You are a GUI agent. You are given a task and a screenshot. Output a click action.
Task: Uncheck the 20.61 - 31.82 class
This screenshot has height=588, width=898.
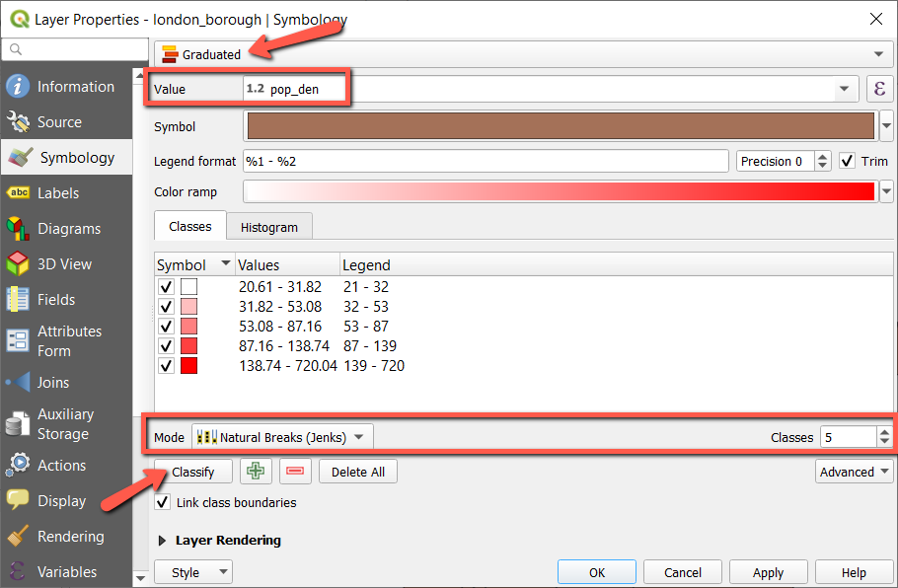pyautogui.click(x=166, y=287)
